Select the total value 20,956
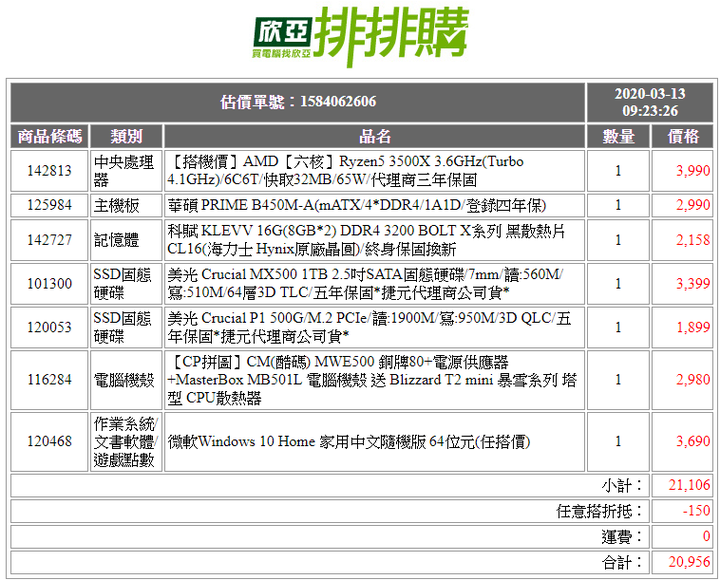 click(x=689, y=563)
